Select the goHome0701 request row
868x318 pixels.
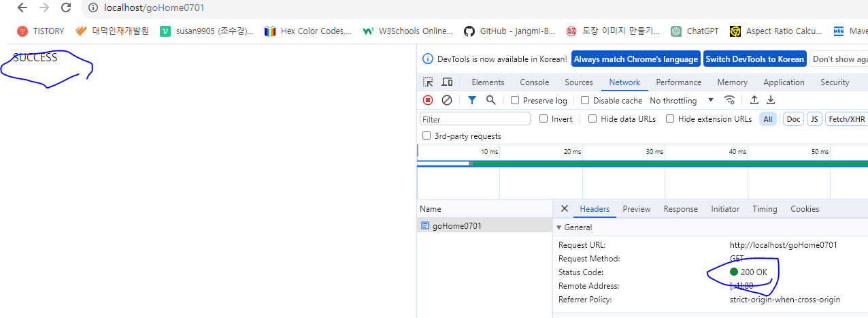[484, 225]
